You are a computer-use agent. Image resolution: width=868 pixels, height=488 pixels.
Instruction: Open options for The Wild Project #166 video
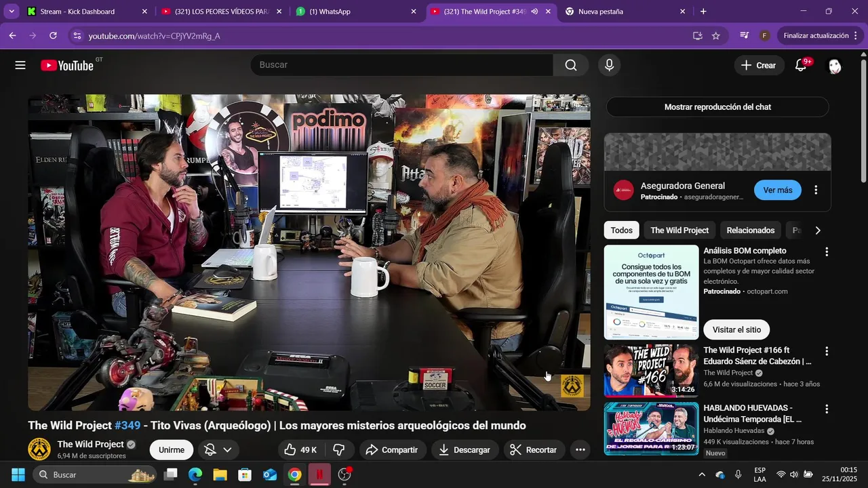pyautogui.click(x=826, y=351)
